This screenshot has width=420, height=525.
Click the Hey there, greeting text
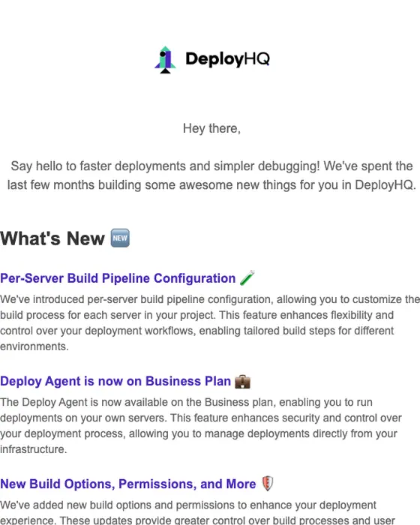point(211,128)
